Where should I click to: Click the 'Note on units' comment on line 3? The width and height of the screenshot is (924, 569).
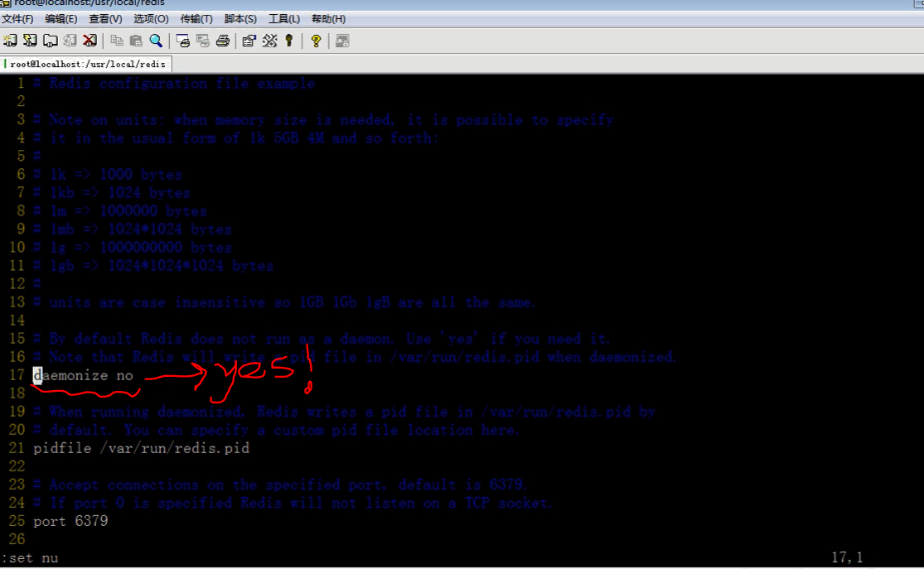point(323,119)
